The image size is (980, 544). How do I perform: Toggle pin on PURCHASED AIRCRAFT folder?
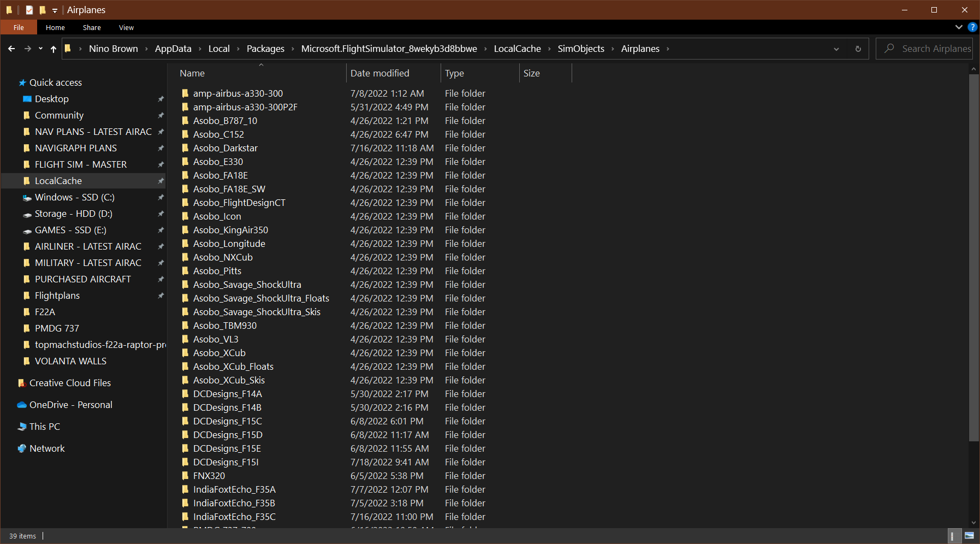[161, 279]
